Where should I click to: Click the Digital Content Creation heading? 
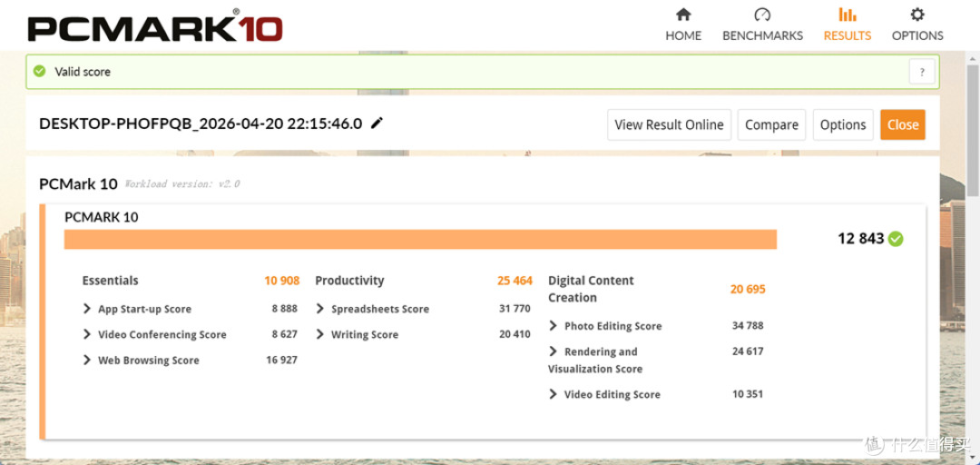[592, 289]
